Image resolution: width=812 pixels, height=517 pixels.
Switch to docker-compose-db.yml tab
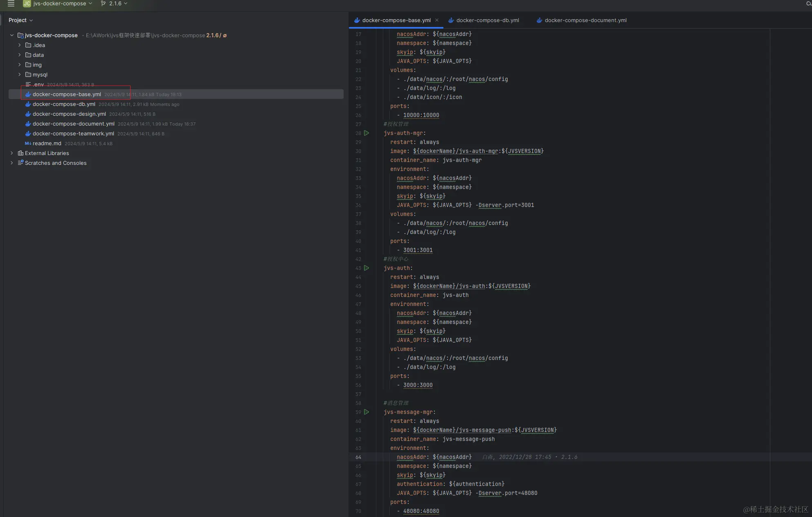[487, 20]
